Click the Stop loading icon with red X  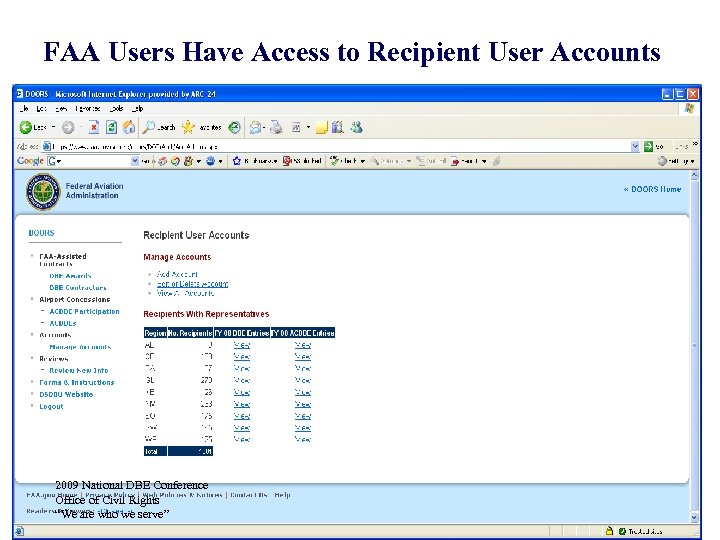pos(94,127)
